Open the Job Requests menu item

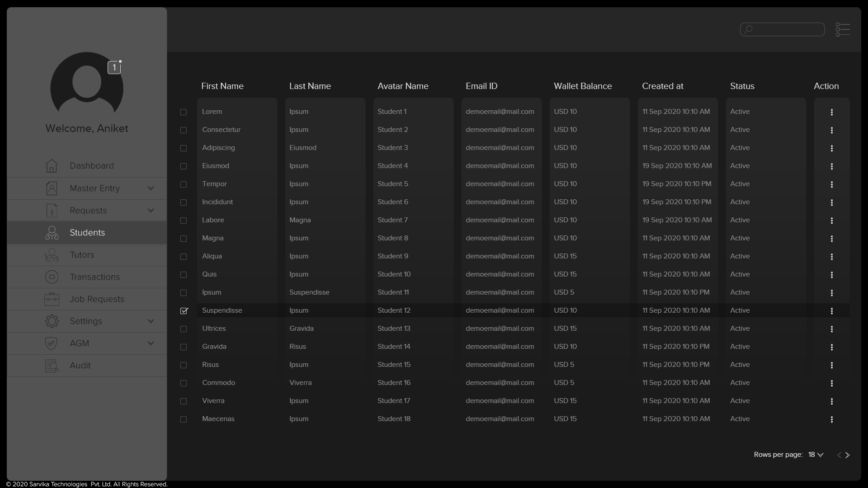(87, 299)
